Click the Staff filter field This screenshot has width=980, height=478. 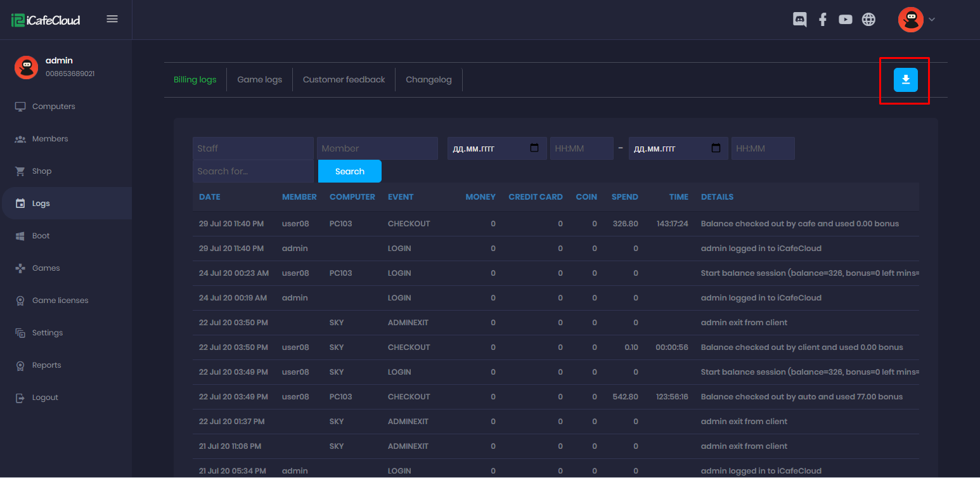[x=253, y=148]
